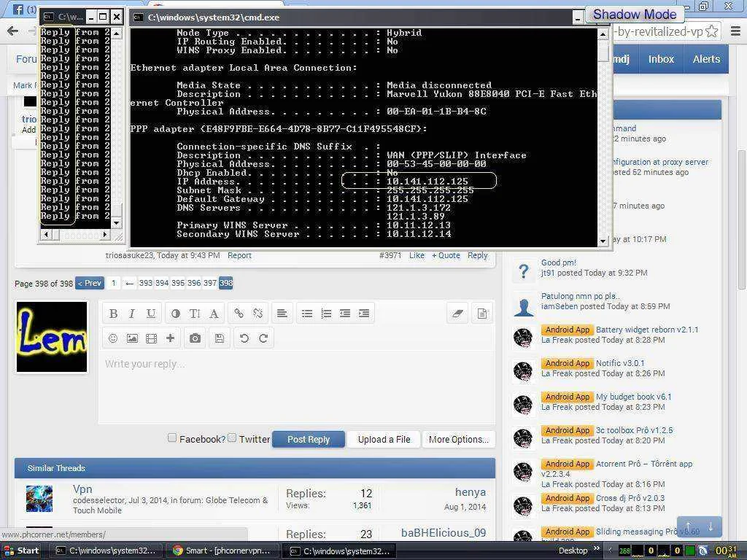The image size is (747, 560).
Task: Insert an image into the reply
Action: pyautogui.click(x=132, y=338)
